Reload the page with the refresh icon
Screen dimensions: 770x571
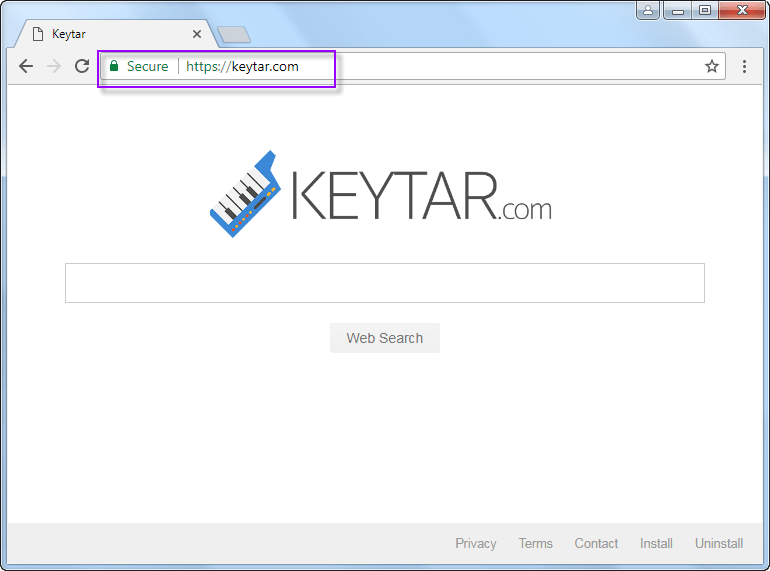click(x=82, y=66)
